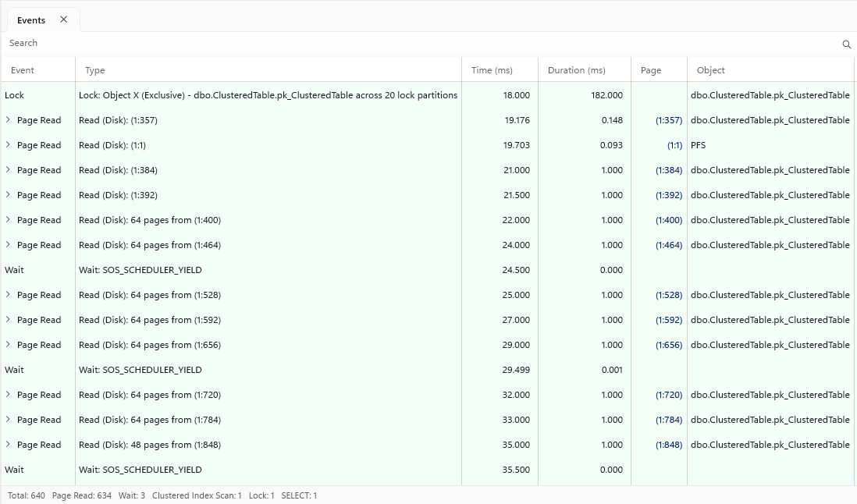Click the 18.000 time value
The image size is (857, 504).
pos(517,95)
